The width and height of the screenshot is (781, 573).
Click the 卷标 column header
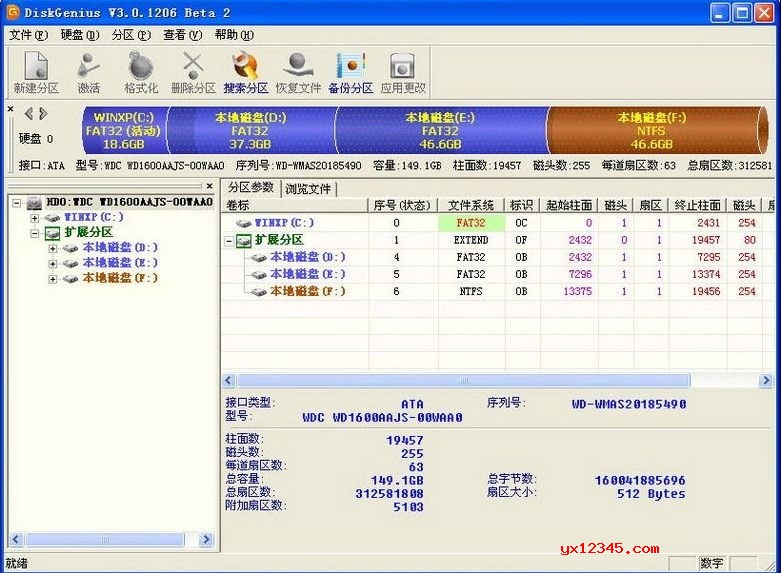295,205
